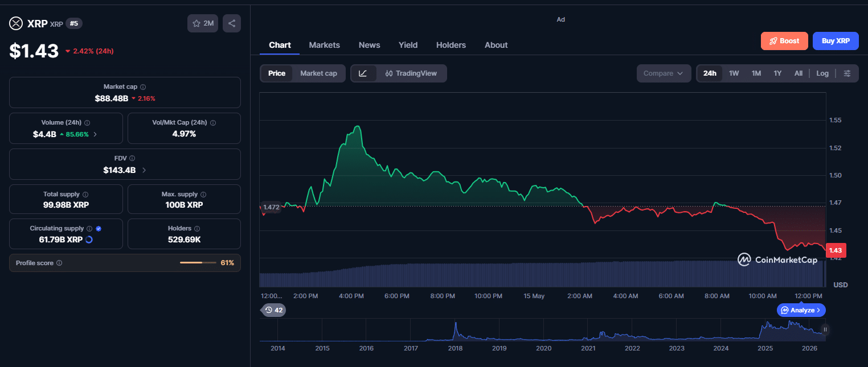Click the 100B XRP max supply
Viewport: 868px width, 367px height.
(x=184, y=205)
